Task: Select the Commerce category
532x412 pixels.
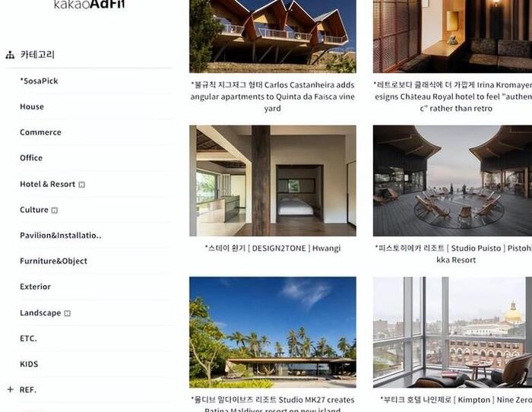Action: [40, 132]
